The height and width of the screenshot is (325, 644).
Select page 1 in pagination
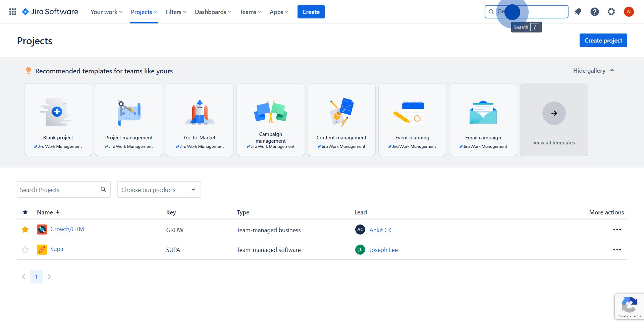click(36, 277)
